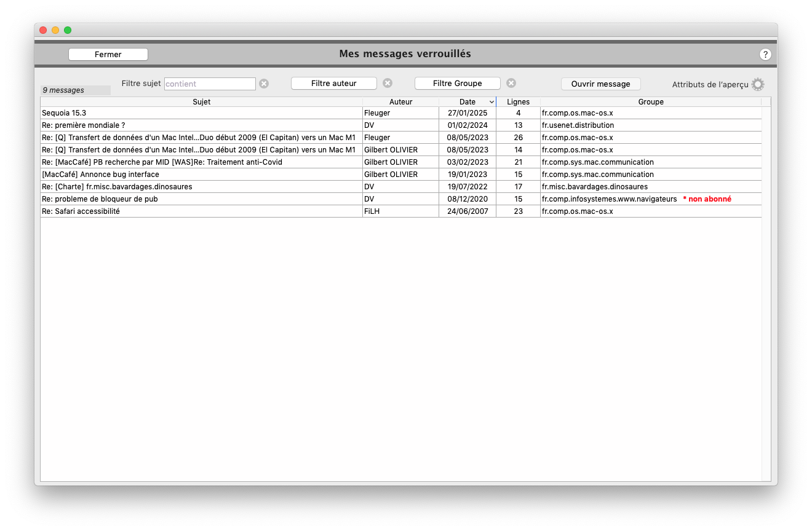Click the red '* non abonné' label
The height and width of the screenshot is (531, 812).
click(707, 199)
